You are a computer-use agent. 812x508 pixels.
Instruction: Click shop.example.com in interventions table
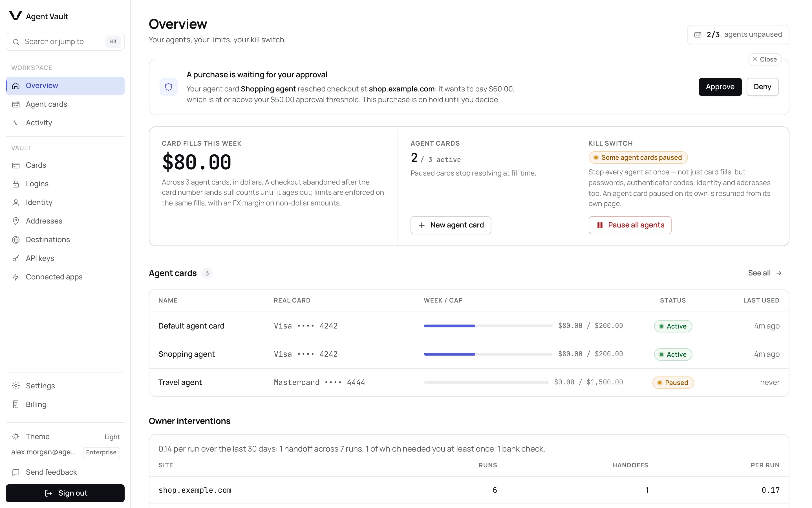195,490
